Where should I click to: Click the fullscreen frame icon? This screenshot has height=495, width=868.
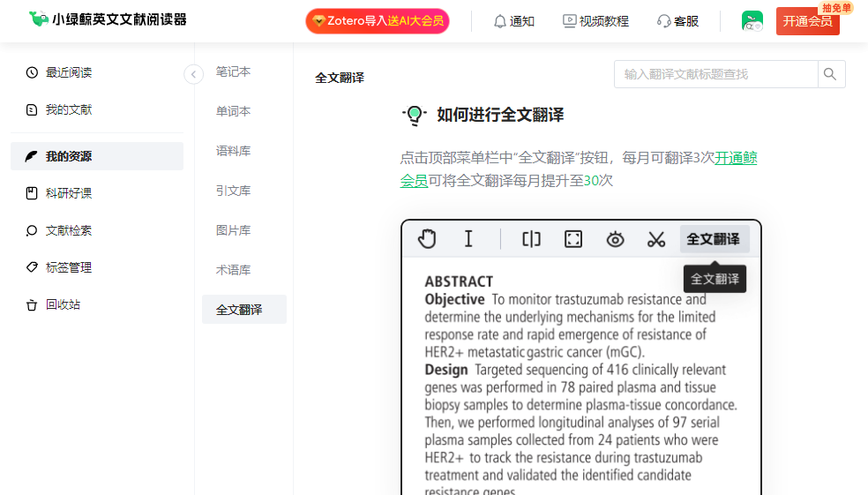coord(573,239)
